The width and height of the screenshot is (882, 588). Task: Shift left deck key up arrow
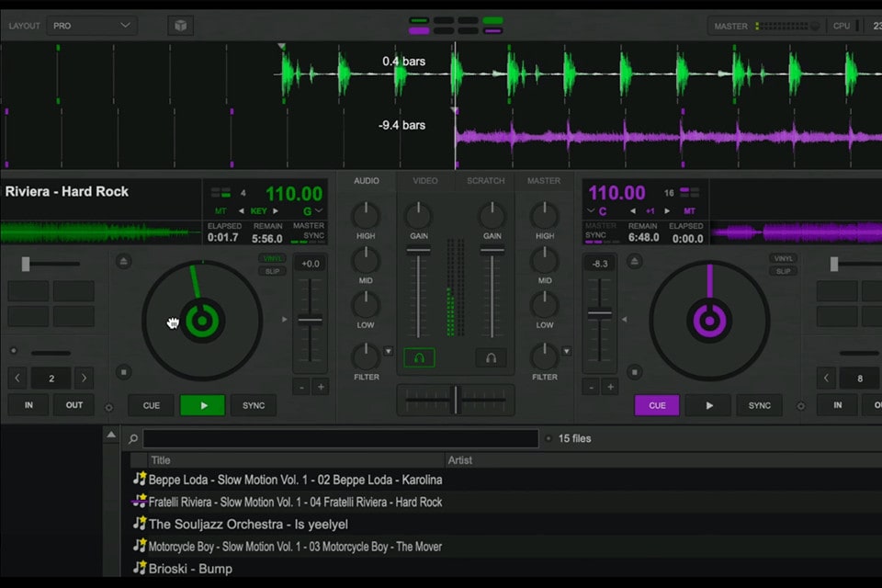[x=276, y=211]
